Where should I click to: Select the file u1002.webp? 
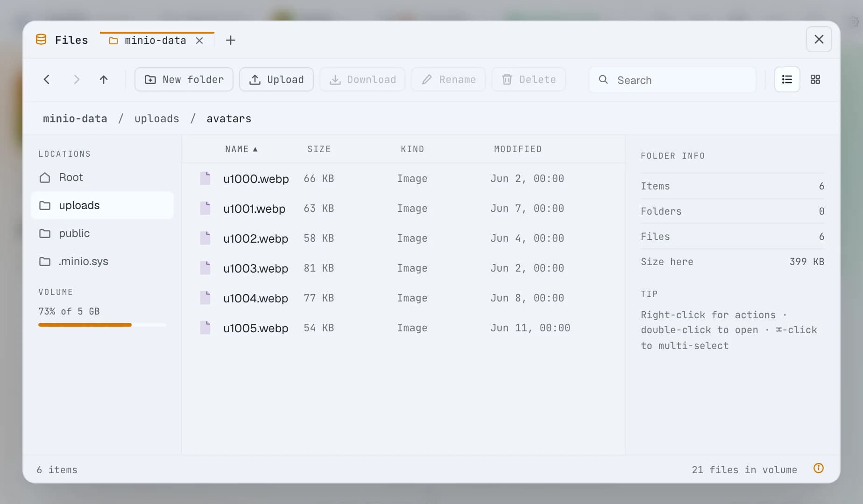click(403, 238)
